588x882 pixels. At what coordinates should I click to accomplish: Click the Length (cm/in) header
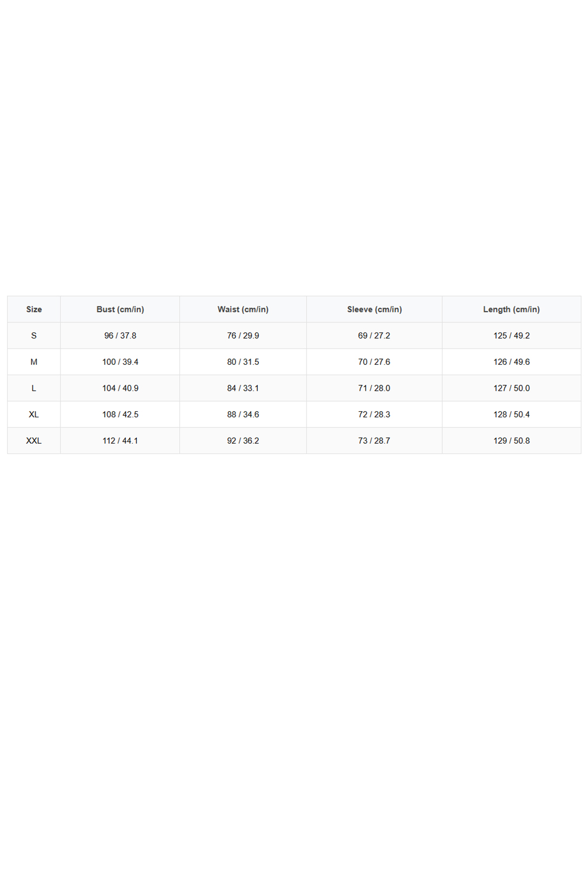[x=512, y=309]
